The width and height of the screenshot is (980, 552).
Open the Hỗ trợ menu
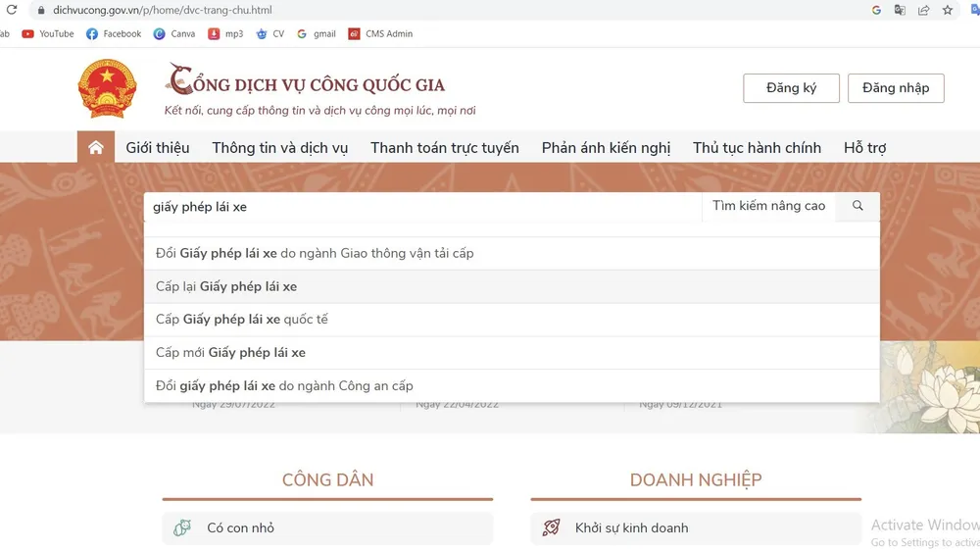[x=865, y=147]
